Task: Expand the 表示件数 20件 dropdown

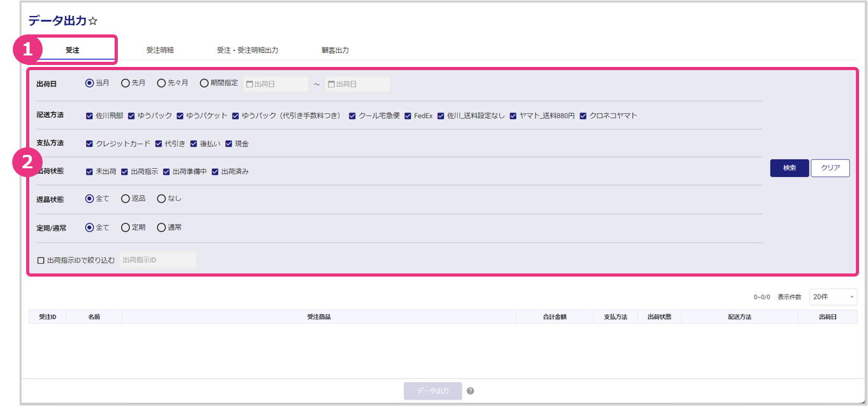Action: (x=833, y=297)
